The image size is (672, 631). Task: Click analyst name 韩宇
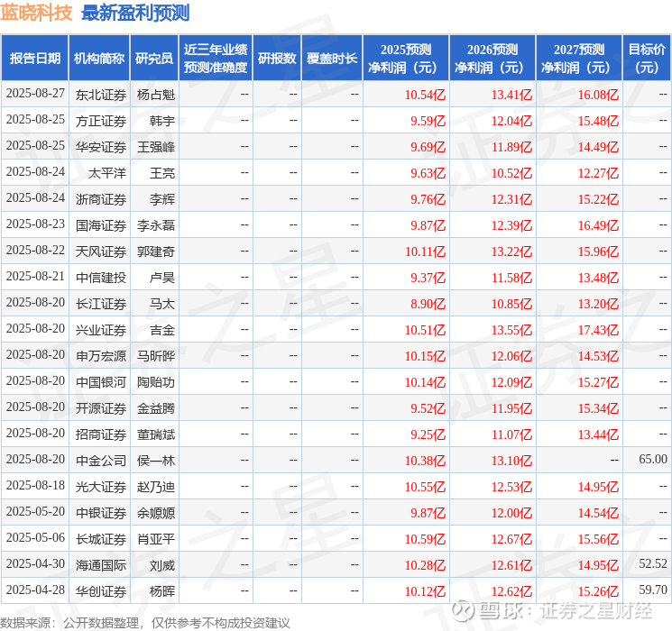tap(162, 121)
